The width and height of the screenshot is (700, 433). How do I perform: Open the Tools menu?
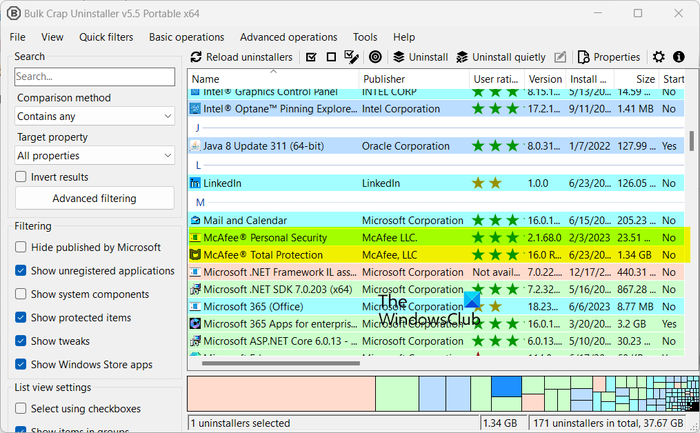(x=365, y=37)
